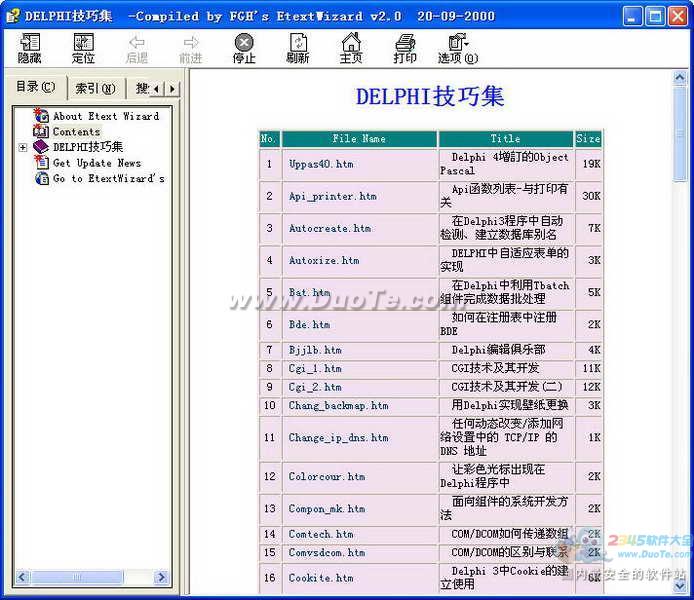This screenshot has width=694, height=600.
Task: Click title text Delphi编辑俱乐部
Action: tap(498, 350)
